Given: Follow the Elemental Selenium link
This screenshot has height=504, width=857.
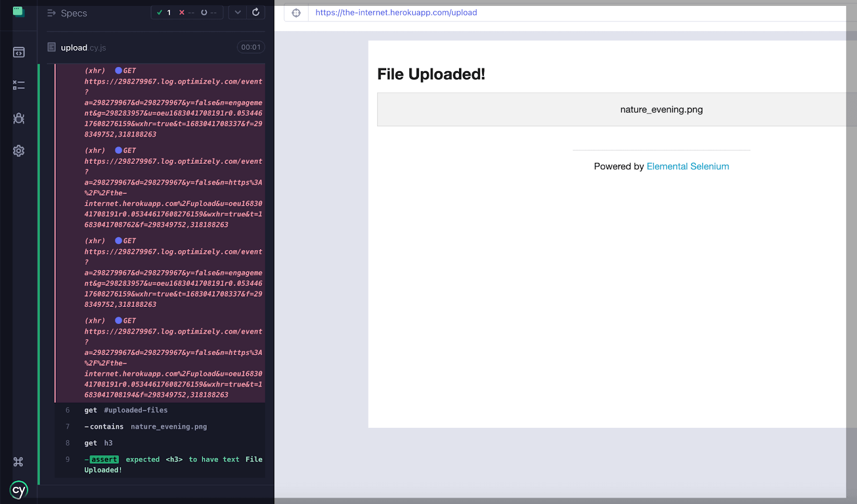Looking at the screenshot, I should coord(687,167).
